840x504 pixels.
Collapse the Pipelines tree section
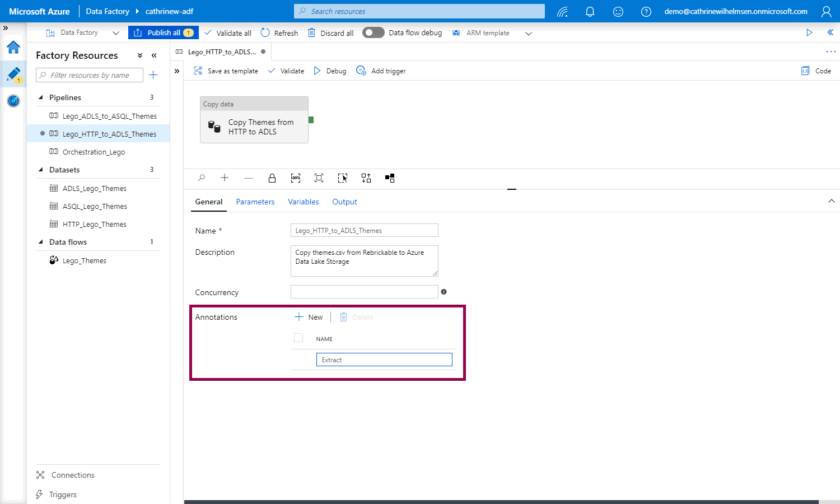pos(41,97)
